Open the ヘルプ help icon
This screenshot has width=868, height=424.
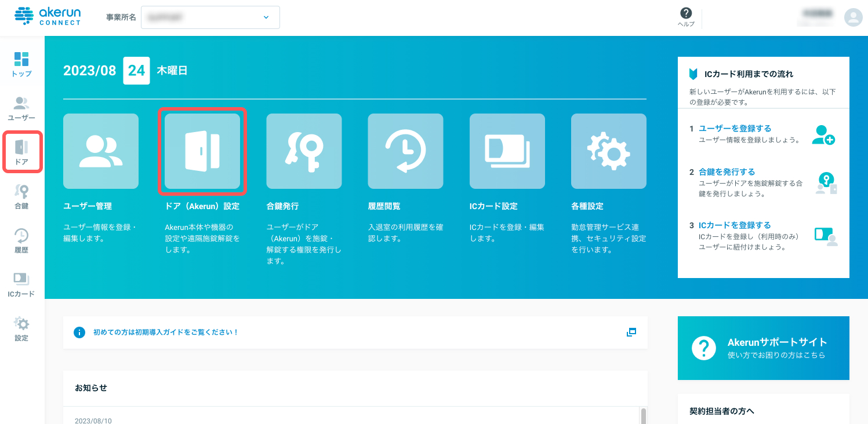686,17
